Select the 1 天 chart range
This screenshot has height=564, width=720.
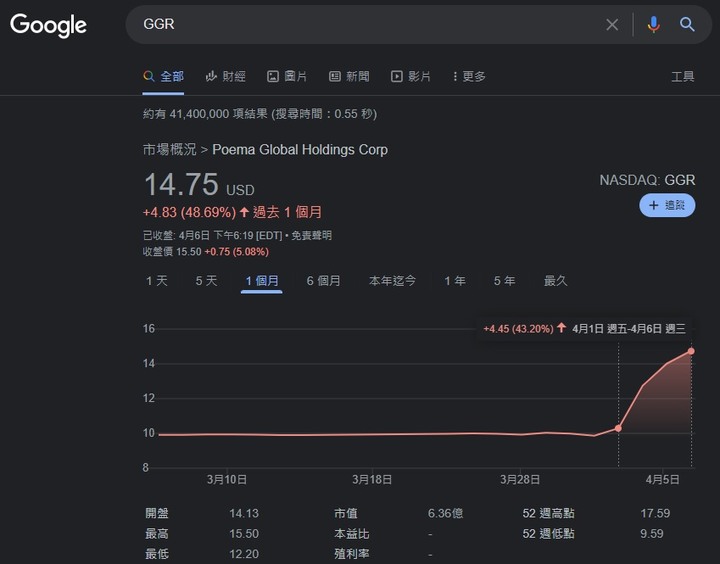[x=157, y=281]
